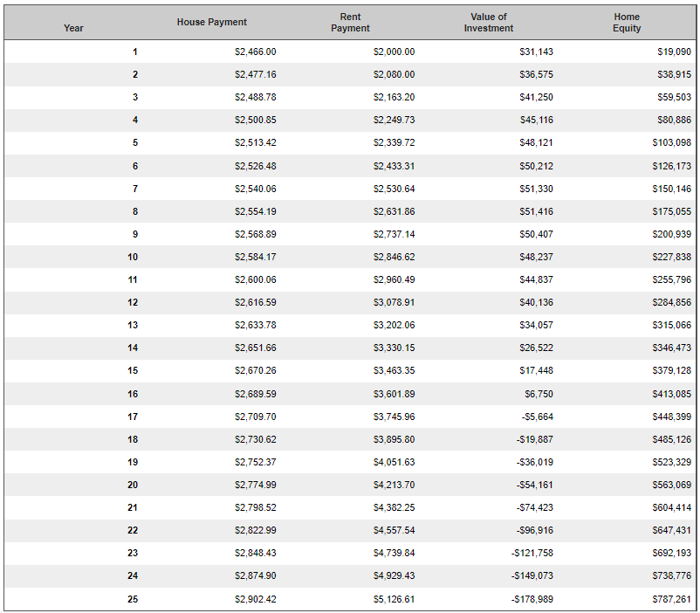Click investment value $26,522
The height and width of the screenshot is (613, 700).
[x=536, y=348]
